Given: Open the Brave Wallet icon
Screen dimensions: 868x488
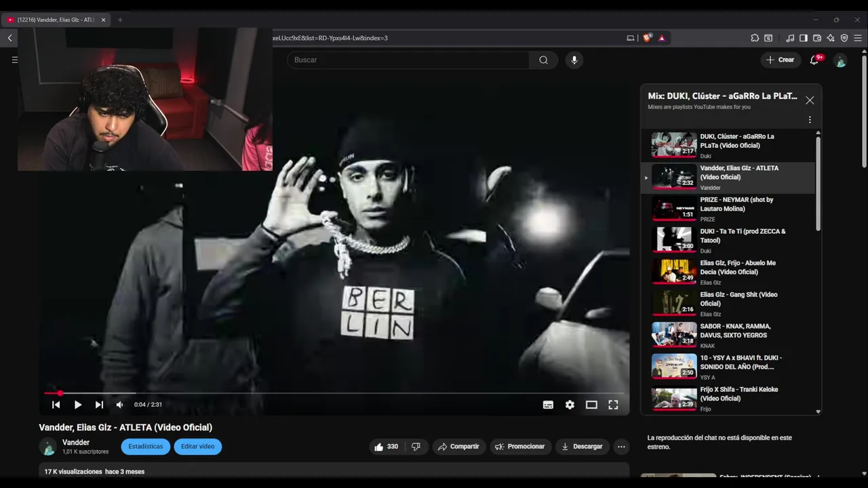Looking at the screenshot, I should click(x=817, y=38).
